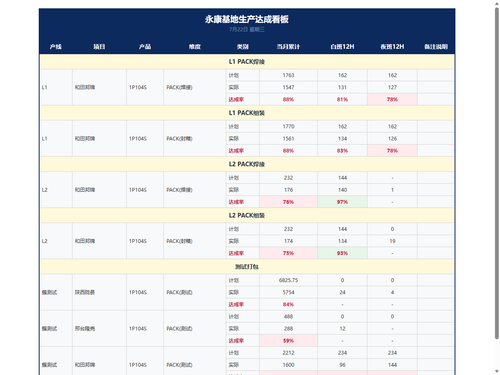Click the L1 PACK焊接 section header
This screenshot has height=375, width=500.
tap(247, 62)
